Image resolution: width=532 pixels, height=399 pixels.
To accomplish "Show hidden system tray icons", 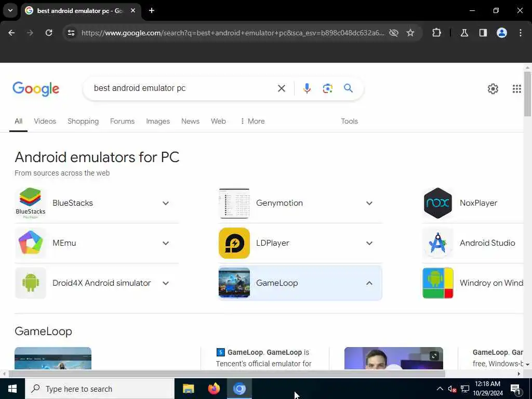I will [x=440, y=389].
